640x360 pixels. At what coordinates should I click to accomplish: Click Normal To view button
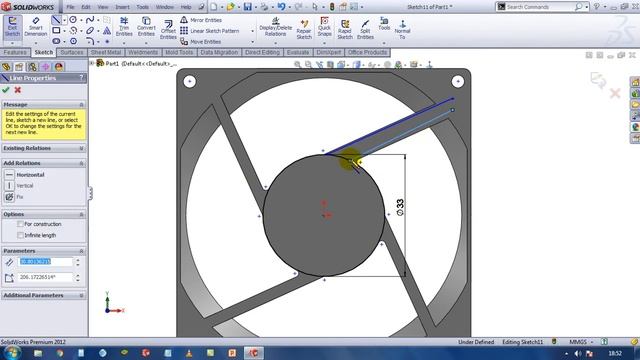point(402,29)
